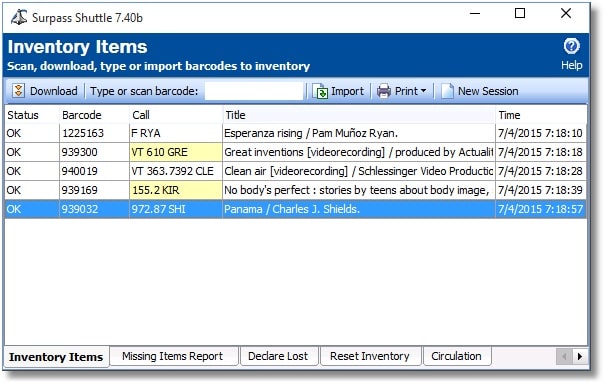605x385 pixels.
Task: Click the Import button label
Action: pyautogui.click(x=347, y=91)
